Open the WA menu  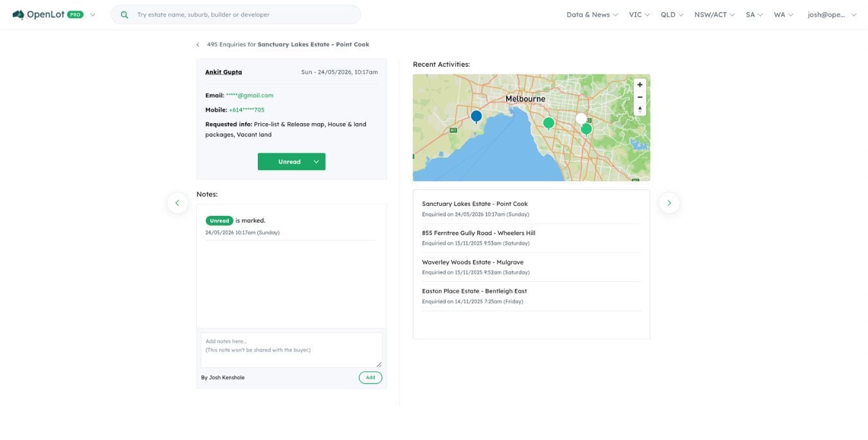pos(783,14)
